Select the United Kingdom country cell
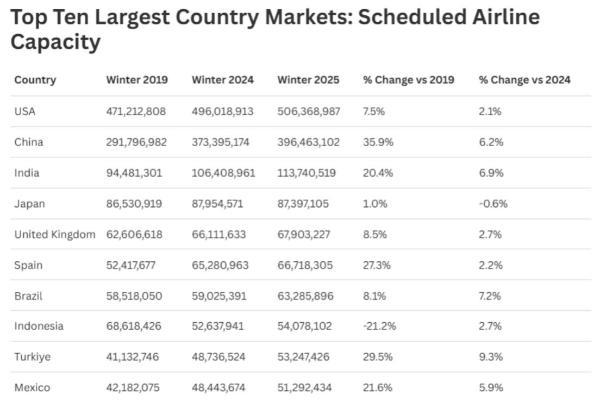The width and height of the screenshot is (600, 400). coord(54,234)
